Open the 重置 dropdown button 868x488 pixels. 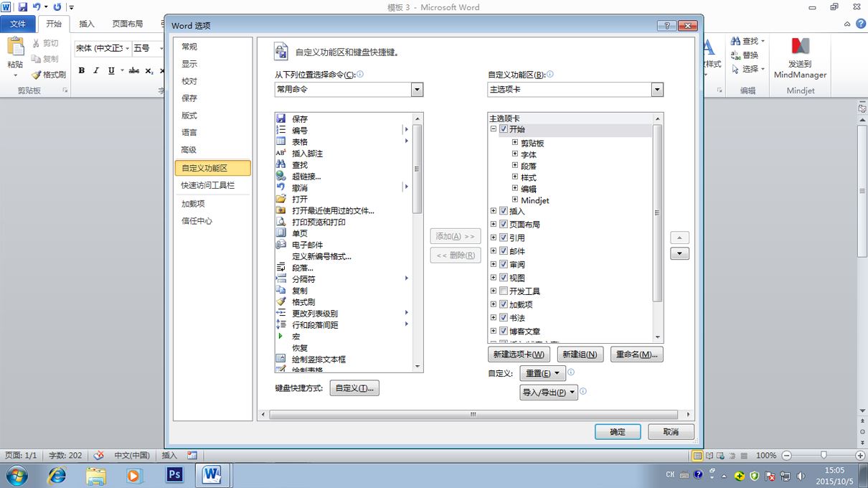pos(542,373)
